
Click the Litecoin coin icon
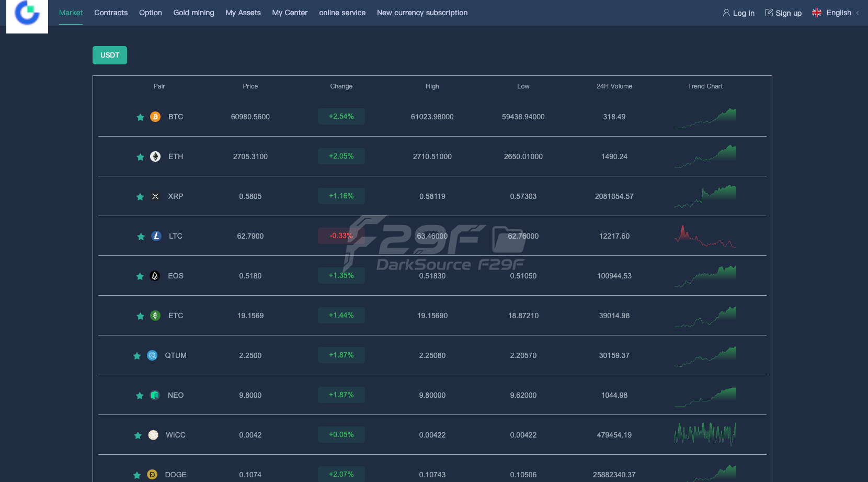click(x=156, y=236)
